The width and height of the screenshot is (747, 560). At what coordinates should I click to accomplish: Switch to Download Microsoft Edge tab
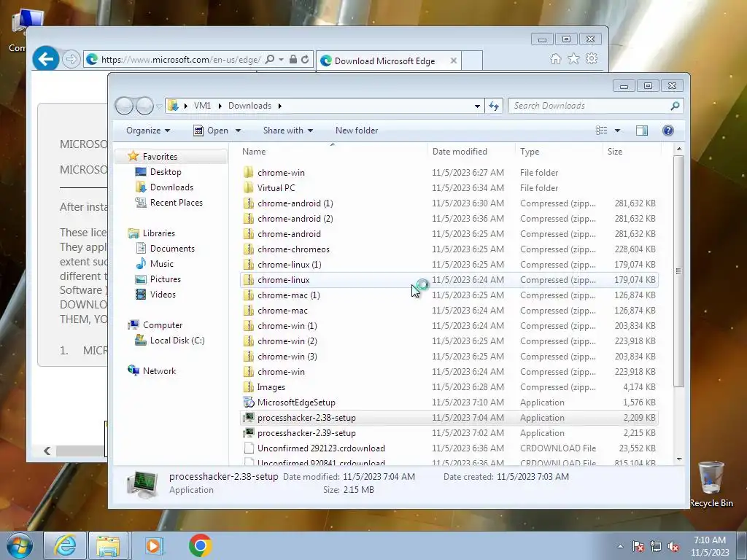[x=388, y=61]
